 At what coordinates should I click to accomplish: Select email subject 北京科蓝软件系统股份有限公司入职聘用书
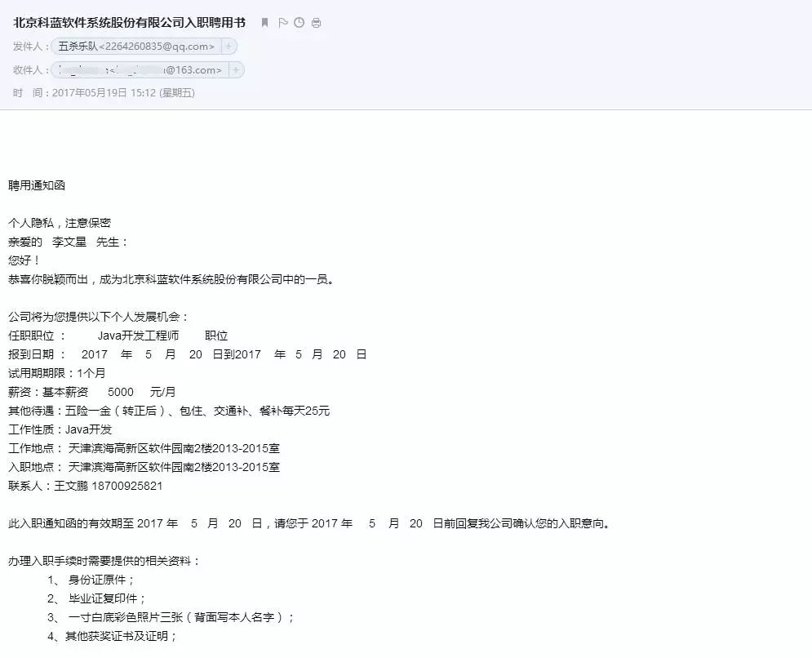[130, 23]
